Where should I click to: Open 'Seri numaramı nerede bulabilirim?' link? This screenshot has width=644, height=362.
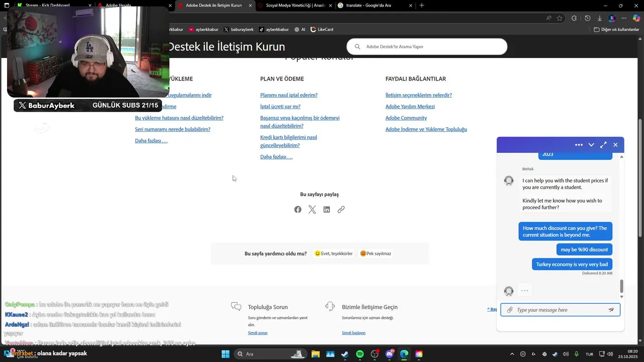pyautogui.click(x=173, y=129)
